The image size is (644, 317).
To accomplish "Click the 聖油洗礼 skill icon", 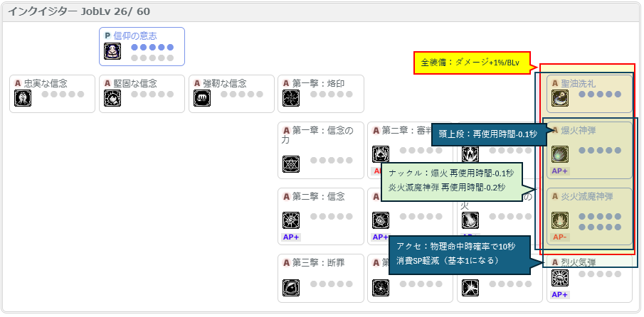I will pyautogui.click(x=560, y=98).
